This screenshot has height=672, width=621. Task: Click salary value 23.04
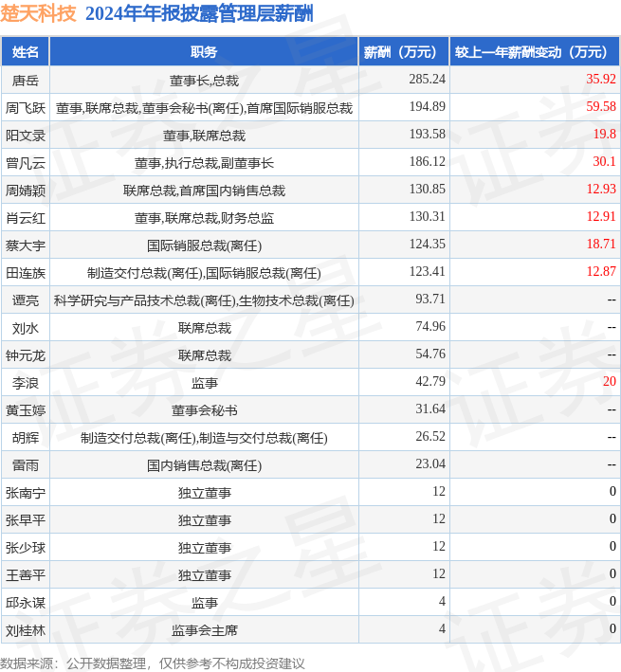click(x=430, y=463)
